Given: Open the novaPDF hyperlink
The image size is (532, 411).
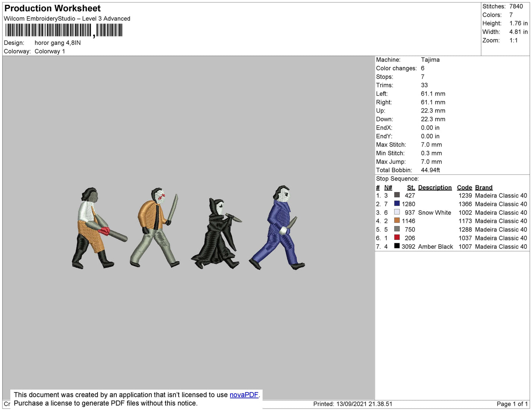Looking at the screenshot, I should [244, 395].
